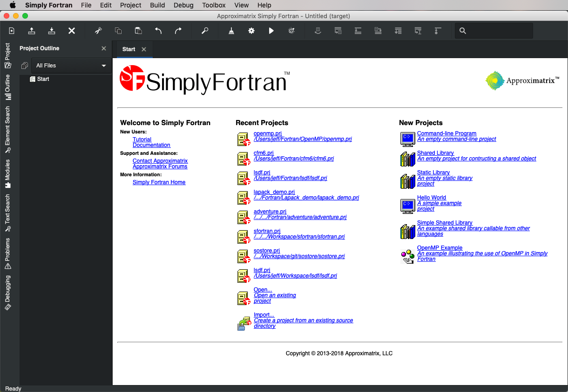Click the Save download-arrow icon
Image resolution: width=568 pixels, height=392 pixels.
[52, 31]
